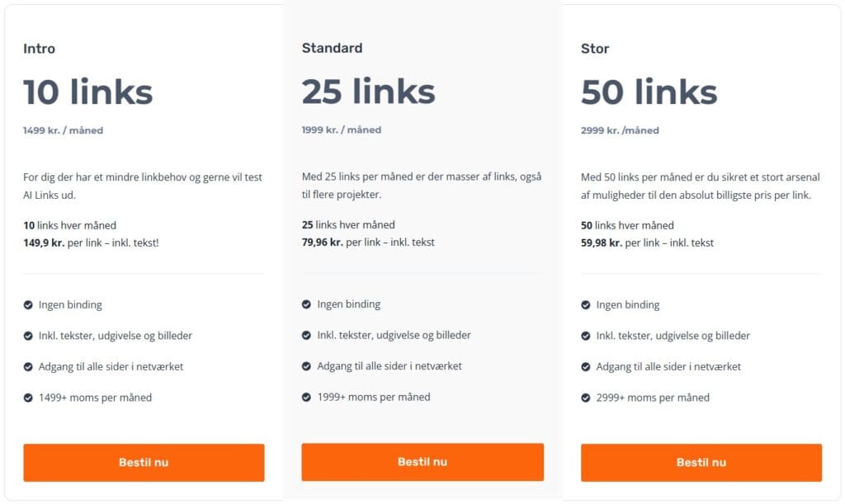Select the checkmark beside Adgang til alle sider under Stor
Screen dimensions: 845x504
point(588,366)
